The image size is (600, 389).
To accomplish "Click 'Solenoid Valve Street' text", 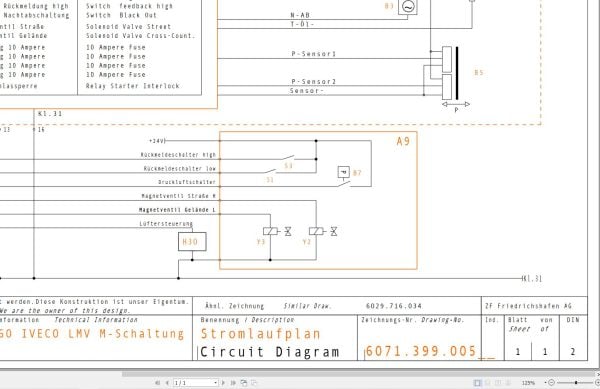I will point(128,26).
